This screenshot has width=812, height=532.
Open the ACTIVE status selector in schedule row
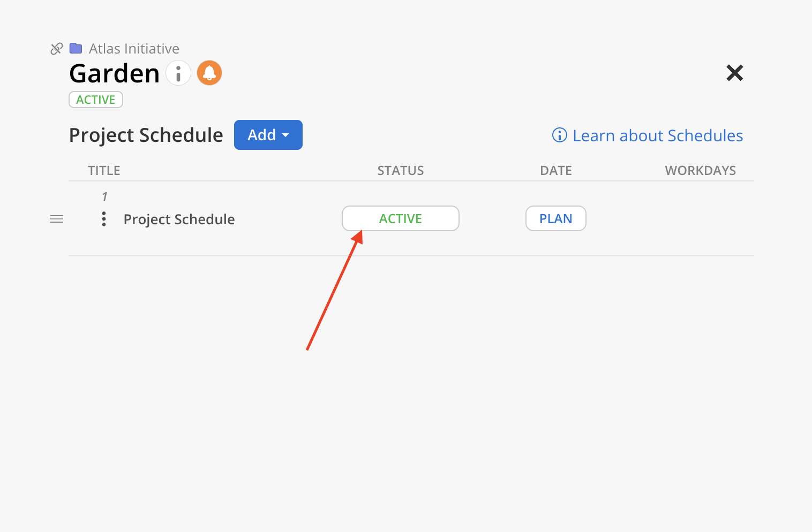click(401, 218)
